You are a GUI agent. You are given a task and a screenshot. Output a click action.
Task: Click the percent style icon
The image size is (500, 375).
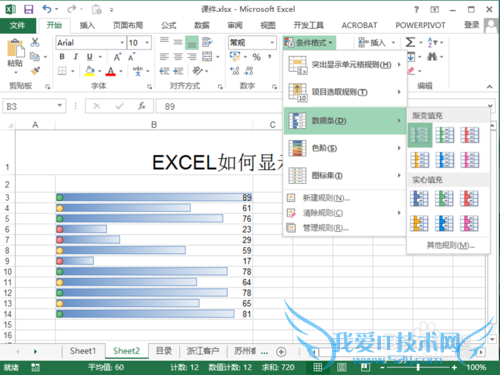pos(256,57)
